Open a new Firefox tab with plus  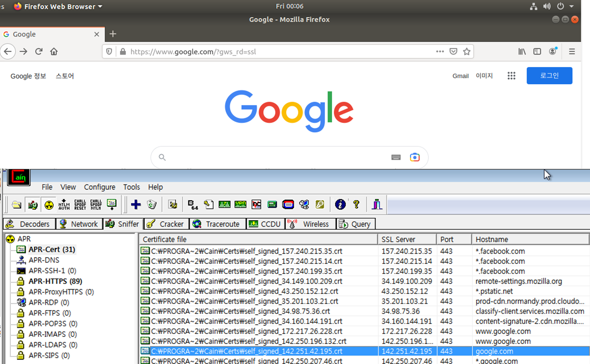pos(113,34)
